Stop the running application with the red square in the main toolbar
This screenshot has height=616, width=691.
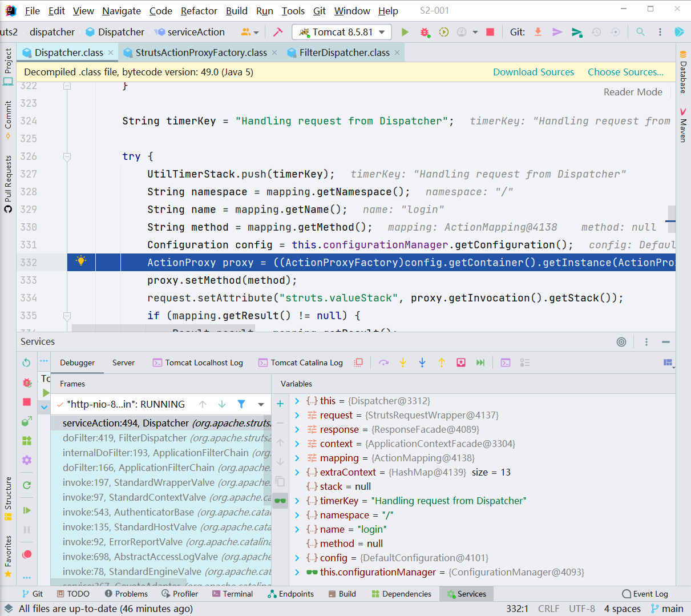[490, 32]
